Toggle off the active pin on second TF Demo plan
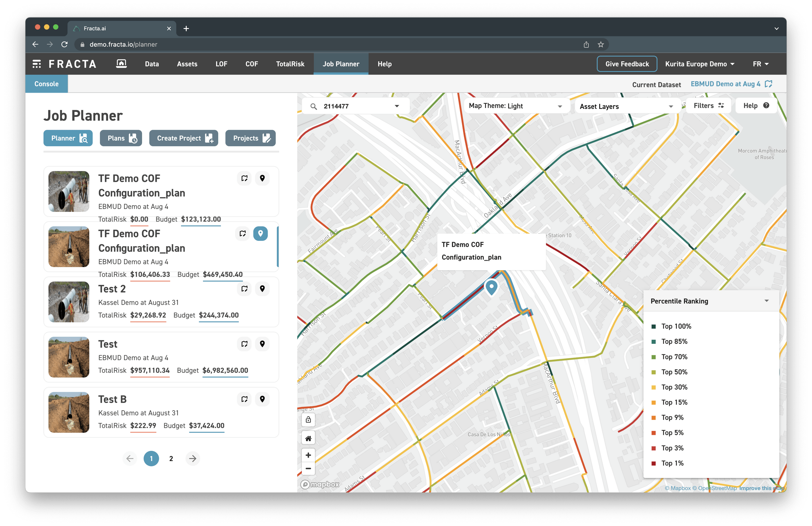 (x=260, y=233)
